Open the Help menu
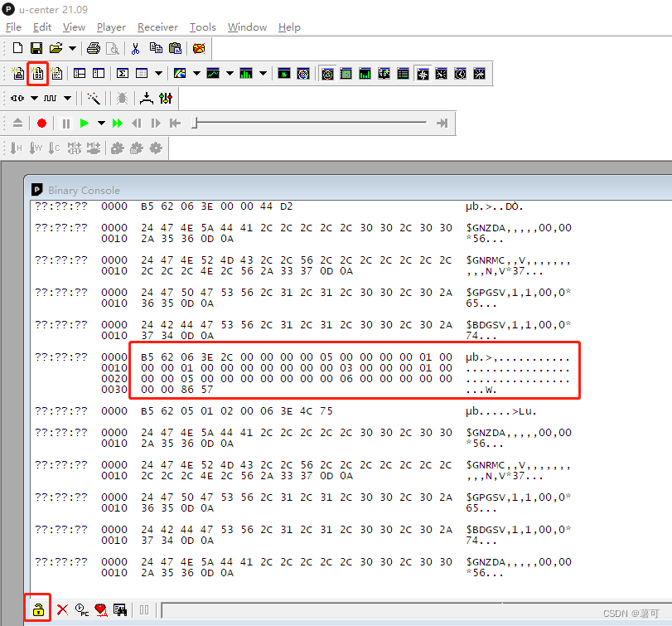Image resolution: width=672 pixels, height=626 pixels. pos(289,27)
